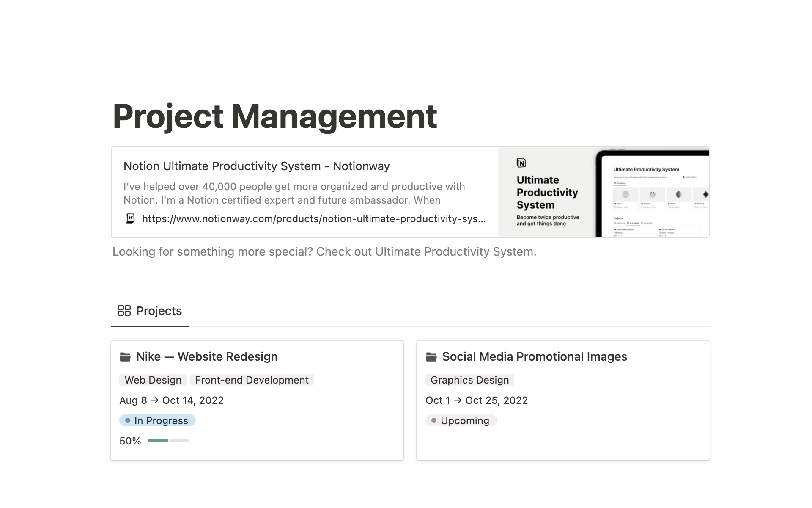Open the Notion Ultimate Productivity System bookmark title
Viewport: 812px width, 508px height.
click(256, 166)
